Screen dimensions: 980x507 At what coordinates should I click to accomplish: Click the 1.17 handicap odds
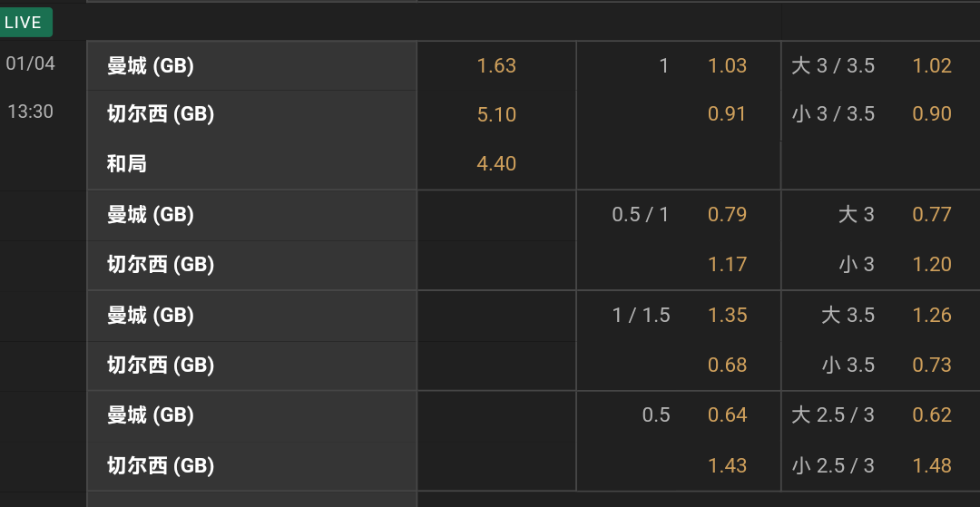tap(727, 265)
